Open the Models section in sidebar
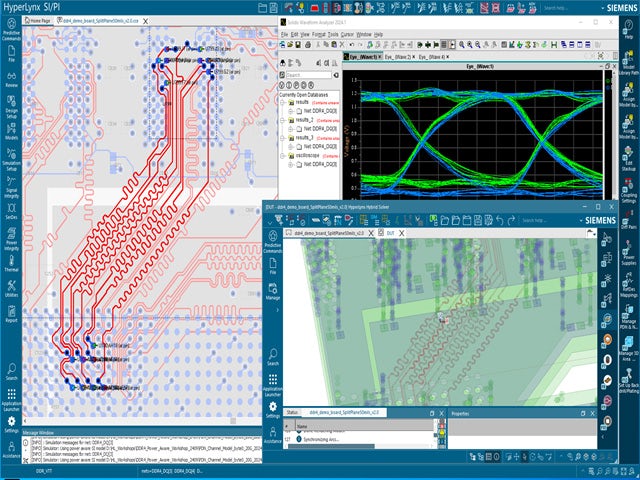Screen dimensions: 640x480 (x=11, y=131)
